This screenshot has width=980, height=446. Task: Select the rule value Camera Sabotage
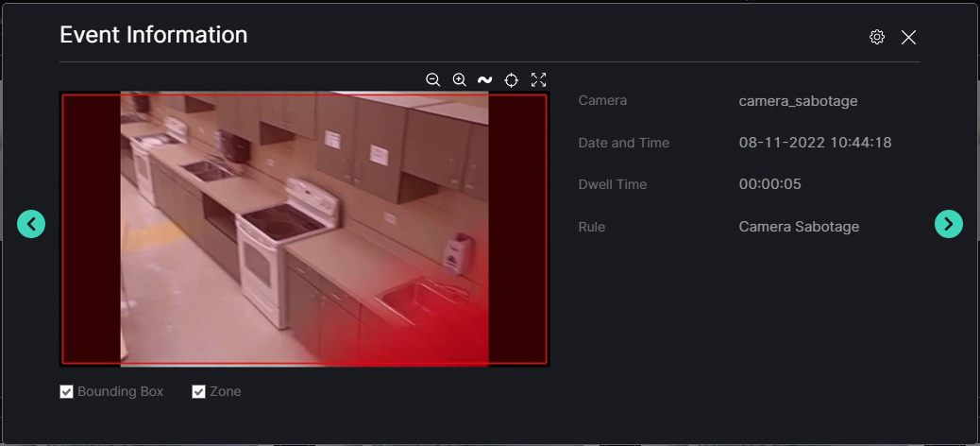[799, 227]
